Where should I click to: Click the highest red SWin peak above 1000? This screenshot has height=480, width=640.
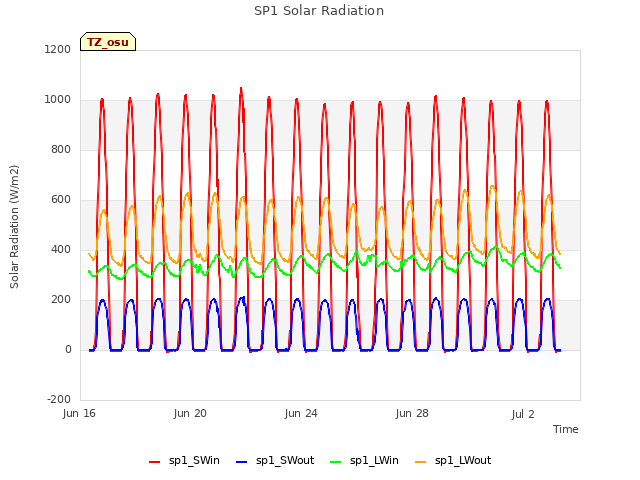[241, 88]
